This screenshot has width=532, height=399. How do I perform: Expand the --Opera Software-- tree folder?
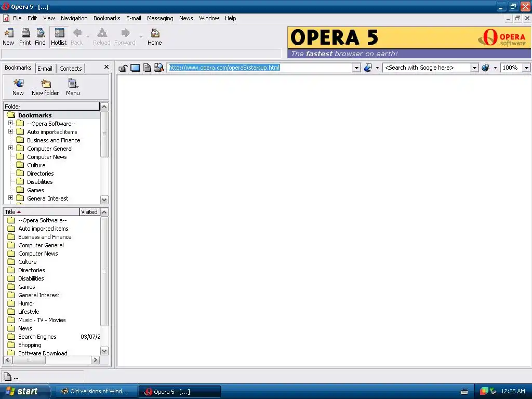[10, 123]
